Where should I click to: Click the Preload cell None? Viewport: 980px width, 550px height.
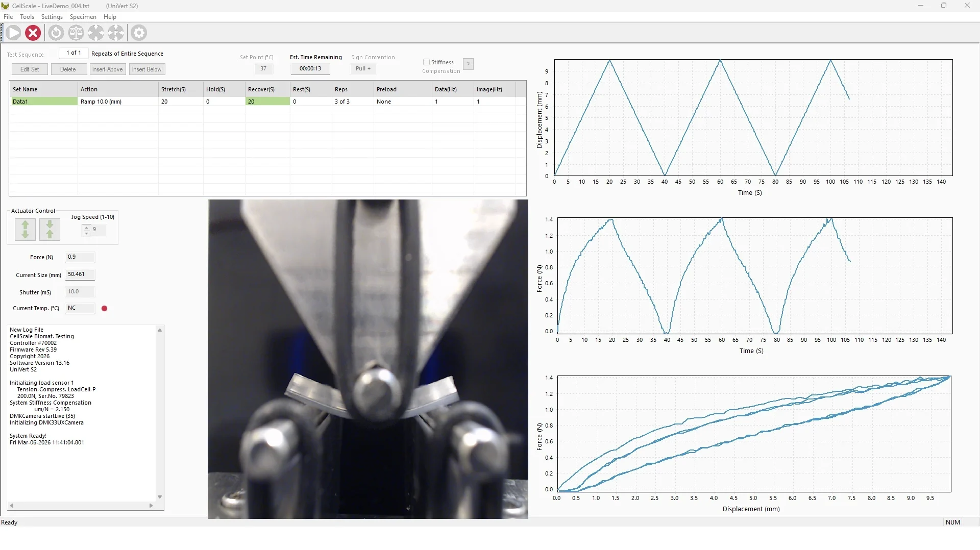pos(403,102)
